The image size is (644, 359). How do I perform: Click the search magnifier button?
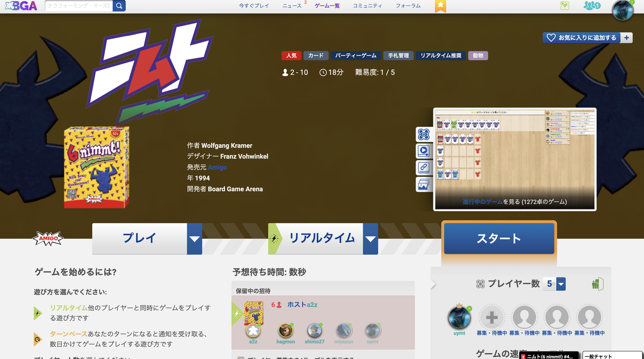119,6
